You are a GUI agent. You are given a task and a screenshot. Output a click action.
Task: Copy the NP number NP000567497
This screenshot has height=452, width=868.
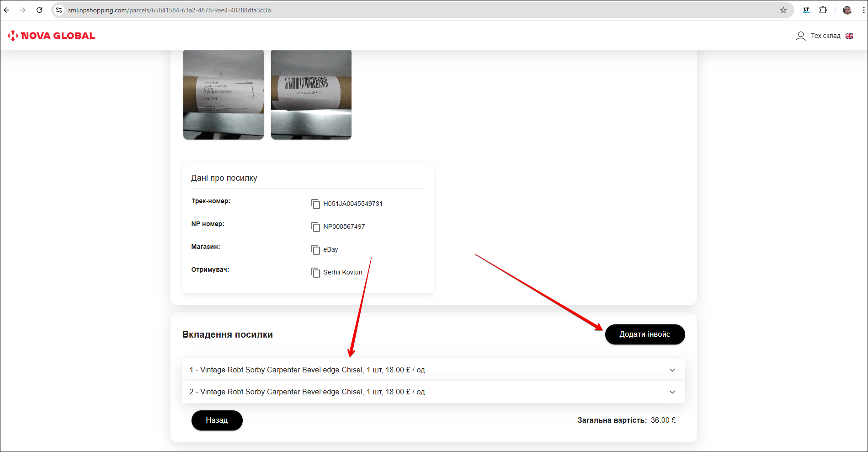(315, 227)
